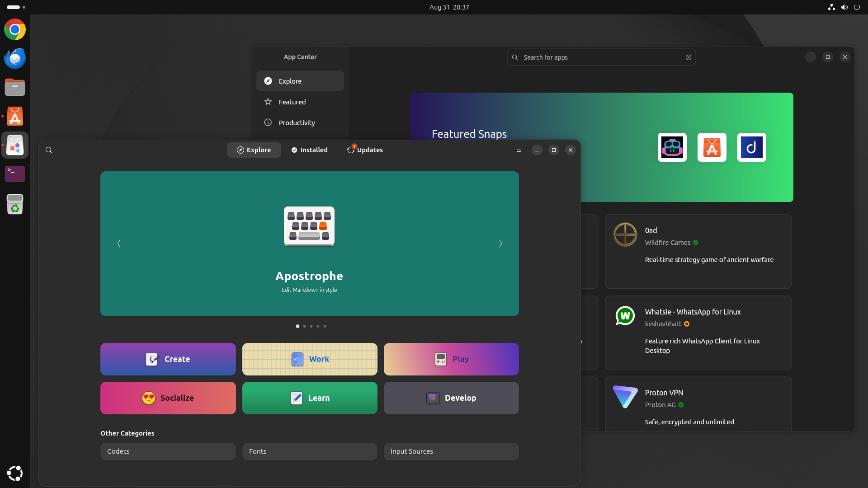This screenshot has height=488, width=868.
Task: Launch Thunderbird from the dock
Action: [x=15, y=58]
